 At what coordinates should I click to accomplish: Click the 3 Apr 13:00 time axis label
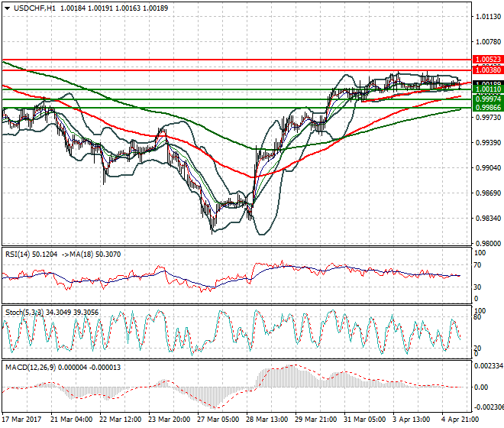412,420
